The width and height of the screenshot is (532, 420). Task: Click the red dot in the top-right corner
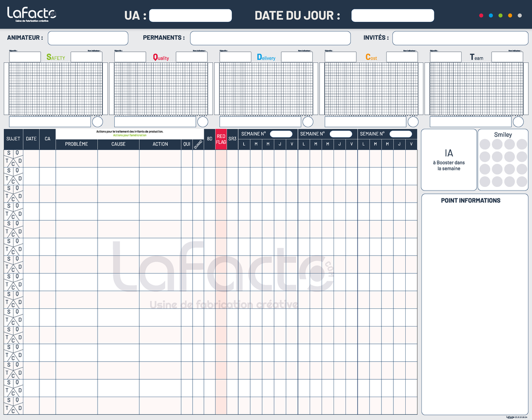[481, 16]
